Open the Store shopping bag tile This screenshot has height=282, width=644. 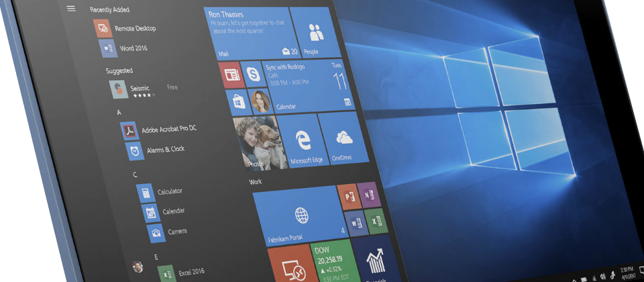pyautogui.click(x=237, y=102)
